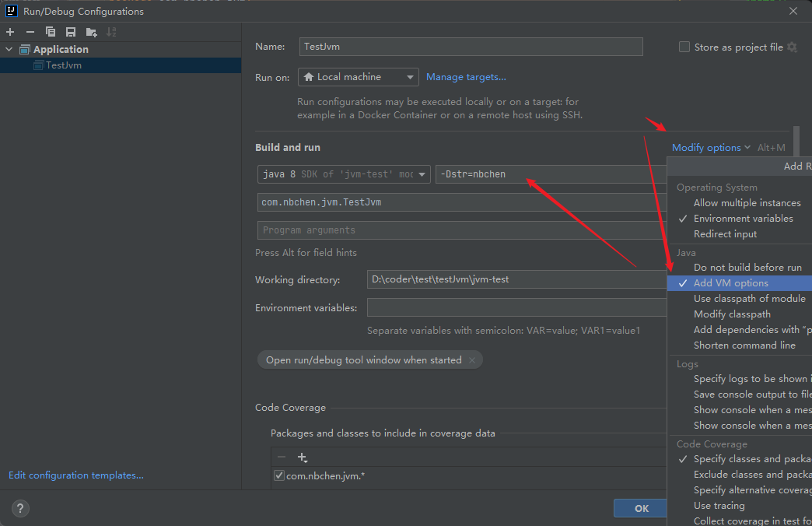Collapse the Application tree node
Image resolution: width=812 pixels, height=526 pixels.
(9, 50)
